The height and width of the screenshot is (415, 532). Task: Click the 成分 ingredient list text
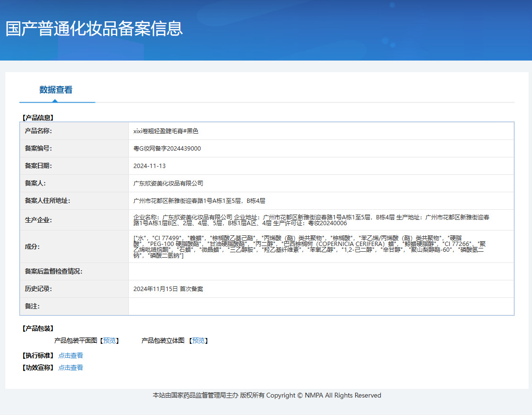[x=310, y=246]
